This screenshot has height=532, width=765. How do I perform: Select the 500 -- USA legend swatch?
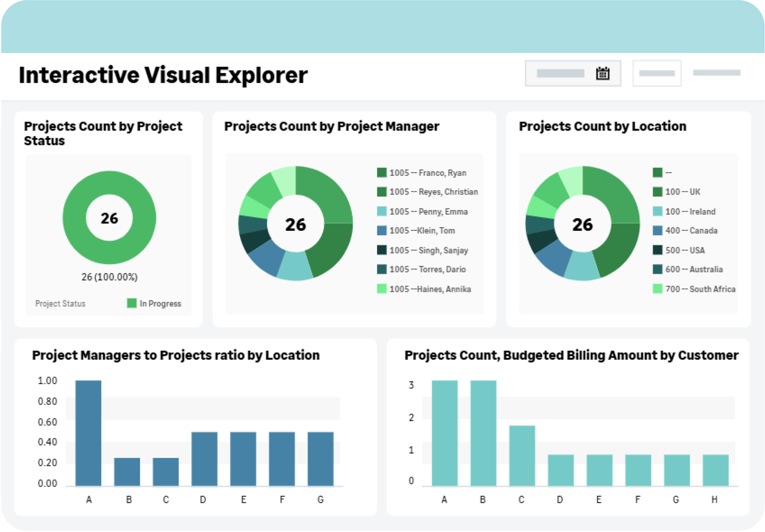click(x=657, y=250)
